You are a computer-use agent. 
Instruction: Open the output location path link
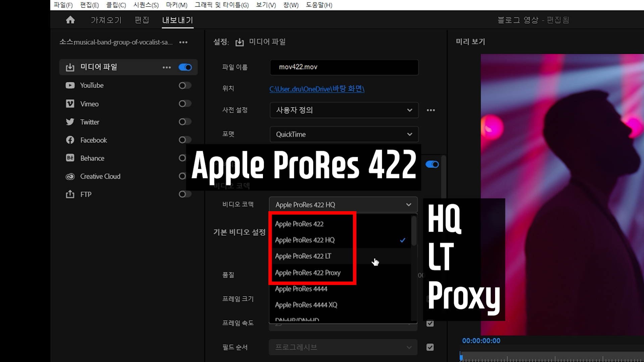(317, 89)
